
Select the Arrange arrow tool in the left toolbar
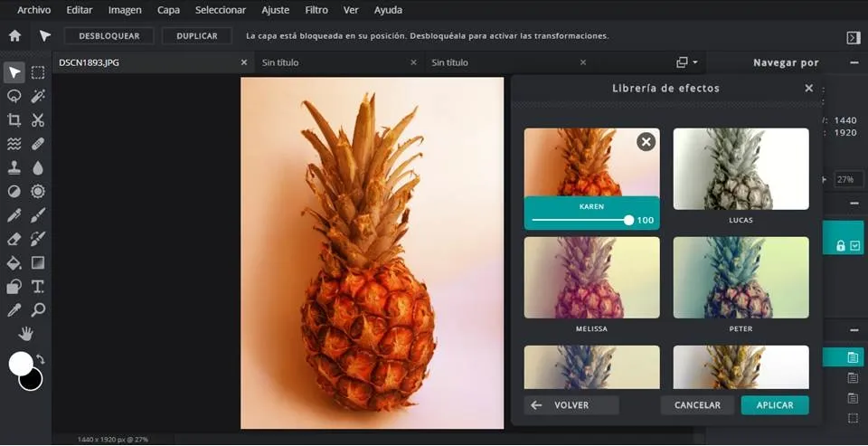(14, 72)
